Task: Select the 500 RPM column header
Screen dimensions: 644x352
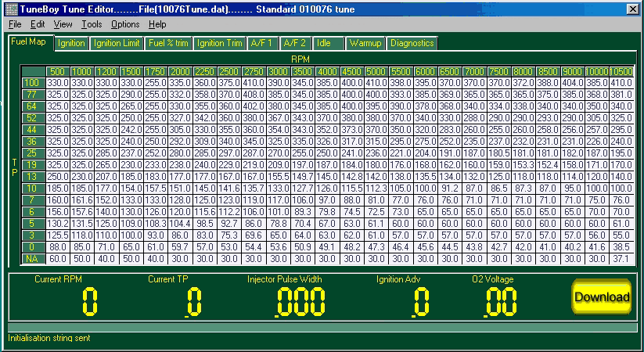Action: click(x=58, y=71)
